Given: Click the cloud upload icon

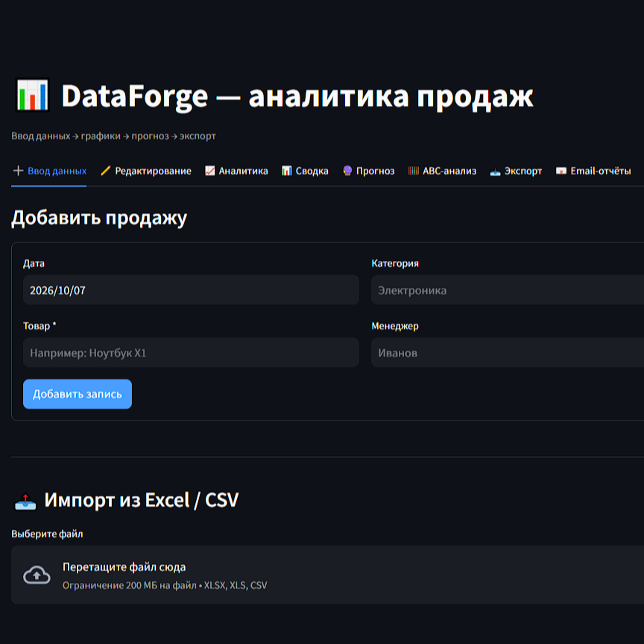Looking at the screenshot, I should click(x=37, y=575).
